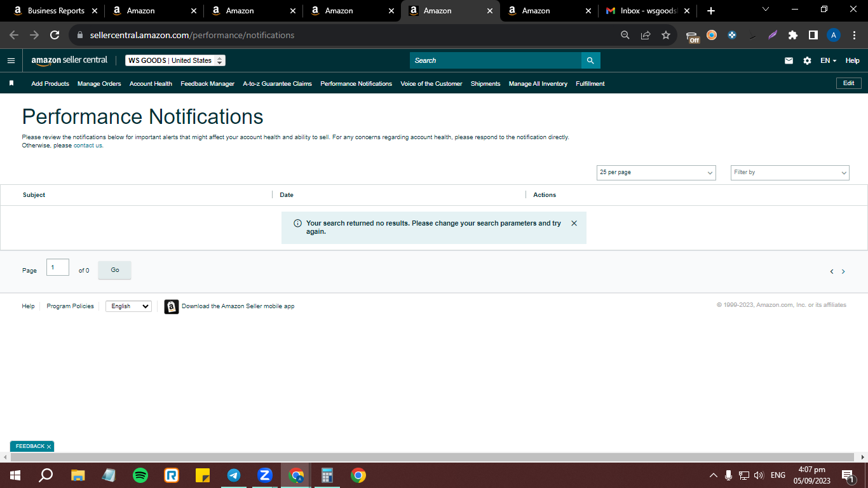Image resolution: width=868 pixels, height=488 pixels.
Task: Click the Amazon Seller mobile app icon
Action: [x=172, y=306]
